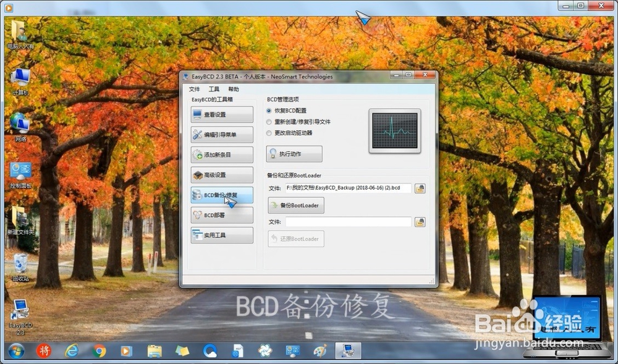Screen dimensions: 618x364
Task: Open the 网络 (Network) desktop icon
Action: [x=20, y=127]
